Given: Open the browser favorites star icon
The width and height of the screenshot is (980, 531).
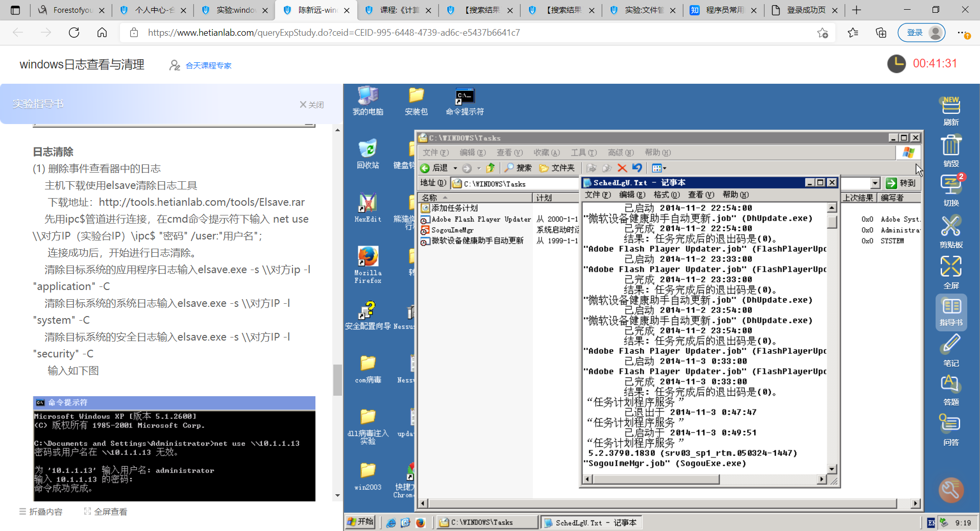Looking at the screenshot, I should tap(852, 33).
